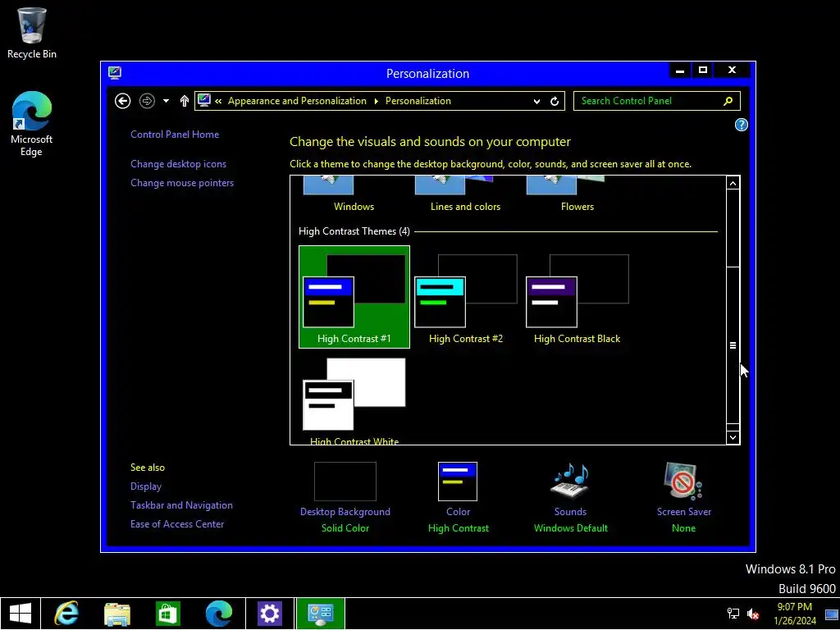The height and width of the screenshot is (630, 840).
Task: Click the theme list scroll up arrow
Action: [733, 183]
